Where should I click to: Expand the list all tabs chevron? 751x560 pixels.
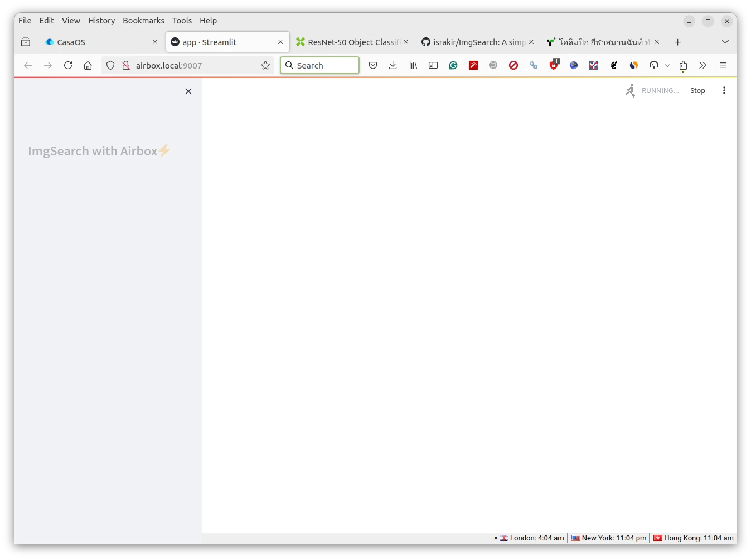[725, 42]
